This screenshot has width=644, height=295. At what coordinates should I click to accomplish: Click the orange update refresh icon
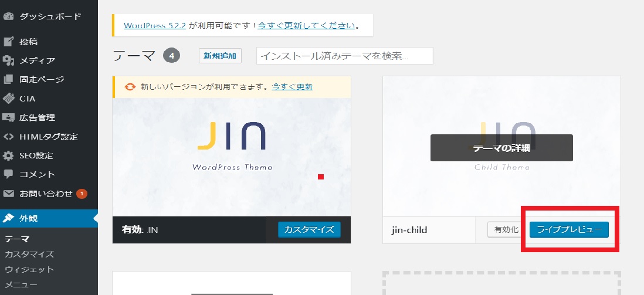130,87
